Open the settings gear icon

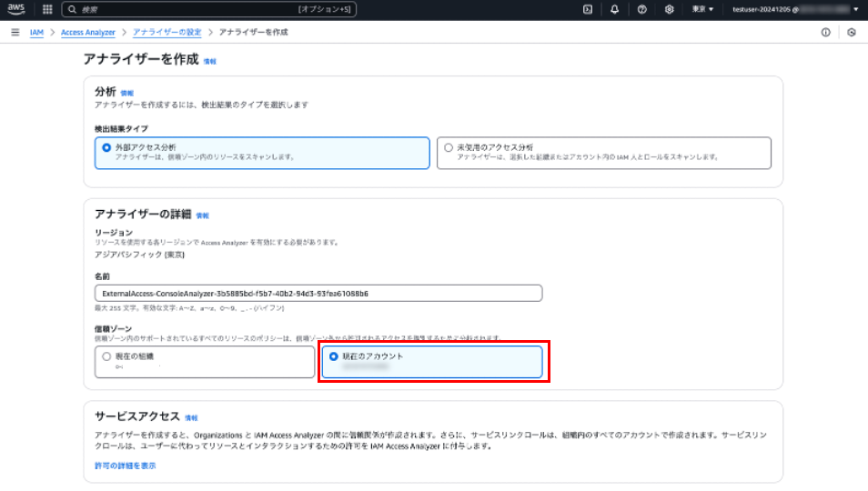pos(669,9)
